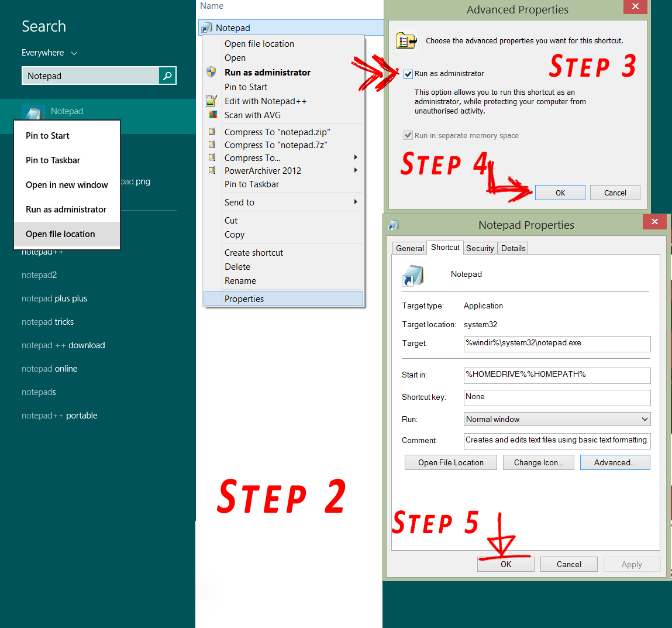The height and width of the screenshot is (628, 672).
Task: Click the PowerArchiver 2012 menu icon
Action: 211,171
